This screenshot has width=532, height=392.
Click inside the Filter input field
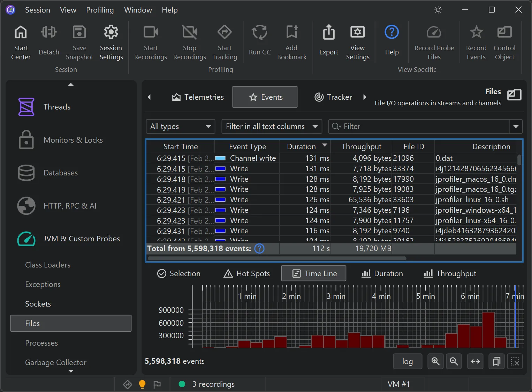coord(401,126)
